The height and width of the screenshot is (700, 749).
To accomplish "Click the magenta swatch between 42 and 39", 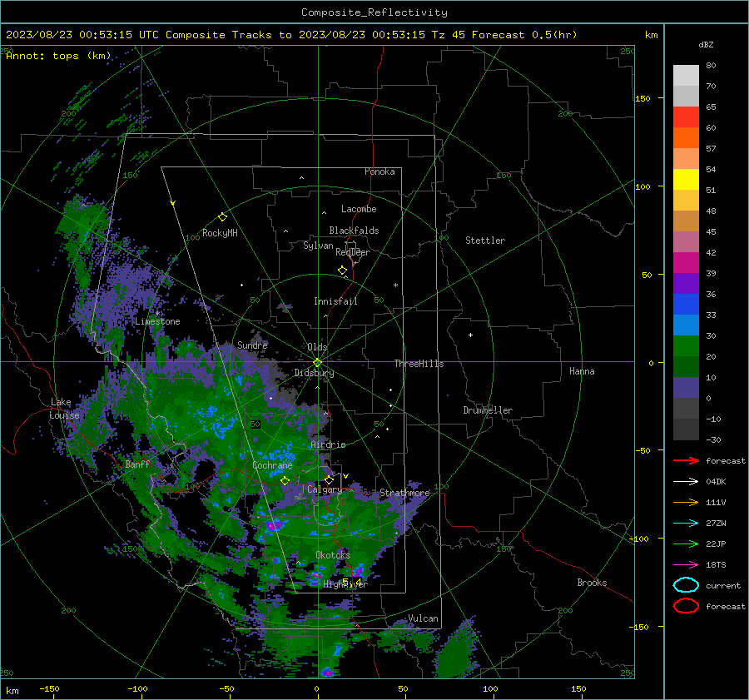I will (686, 263).
